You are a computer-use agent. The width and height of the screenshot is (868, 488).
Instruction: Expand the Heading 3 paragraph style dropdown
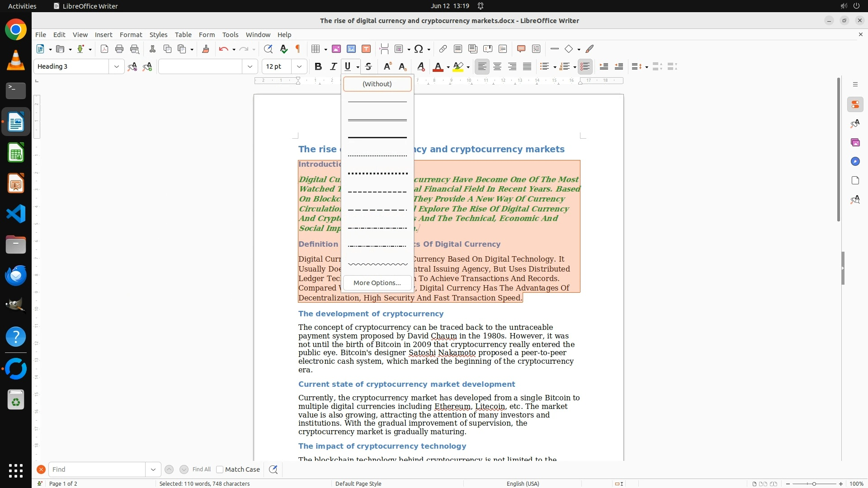116,66
